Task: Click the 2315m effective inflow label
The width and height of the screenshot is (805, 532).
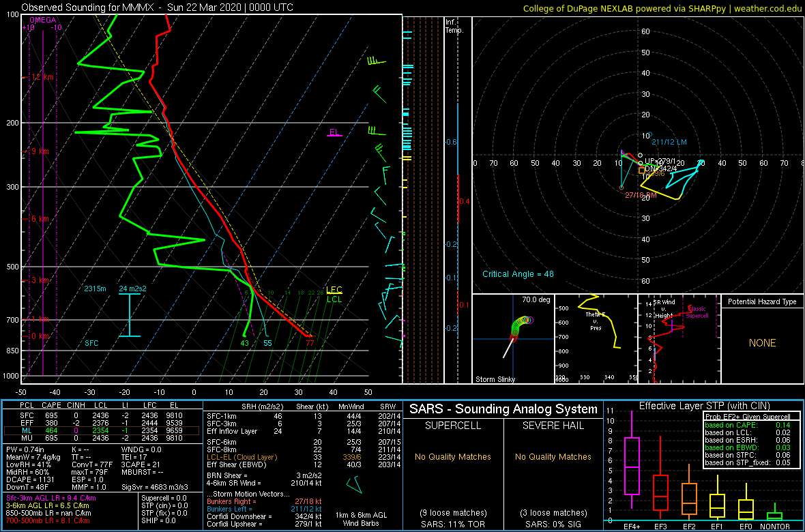Action: 96,289
